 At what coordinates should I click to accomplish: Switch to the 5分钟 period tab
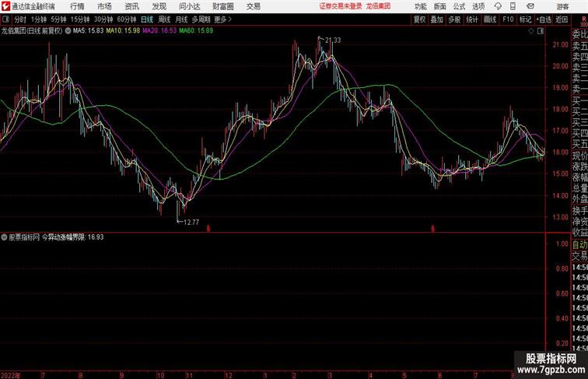(x=58, y=19)
